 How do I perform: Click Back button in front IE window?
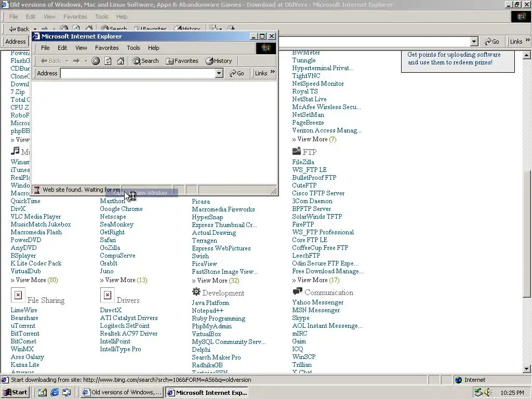click(x=50, y=61)
